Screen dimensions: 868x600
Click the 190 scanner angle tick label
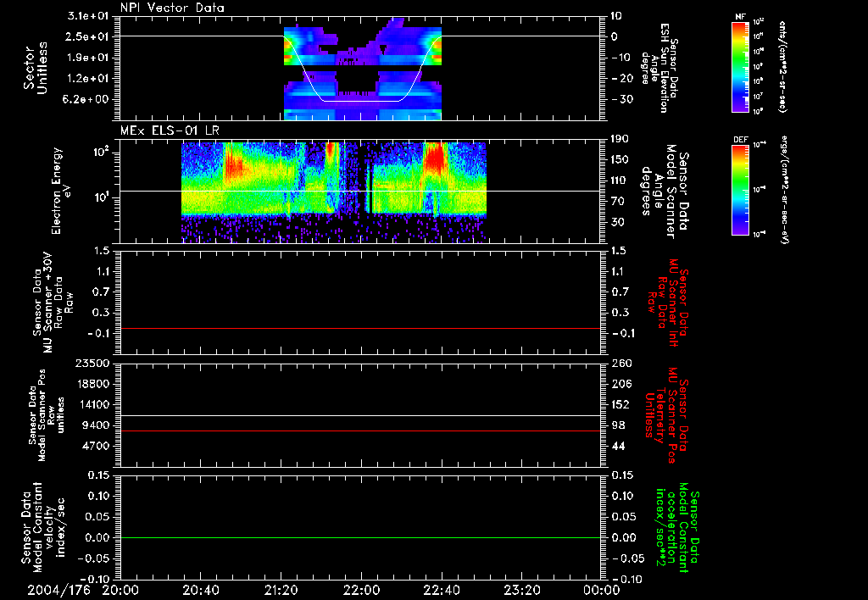(620, 139)
